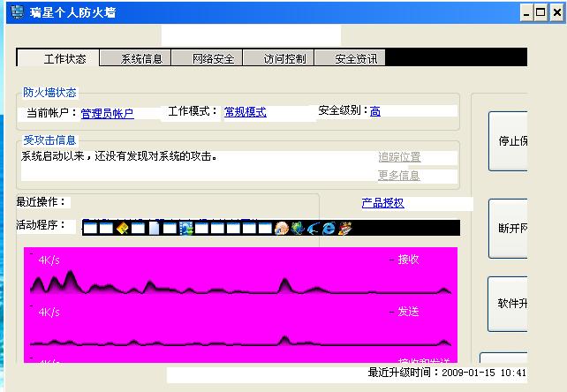Click the yellow diamond program icon in active programs
The image size is (567, 392).
[123, 228]
